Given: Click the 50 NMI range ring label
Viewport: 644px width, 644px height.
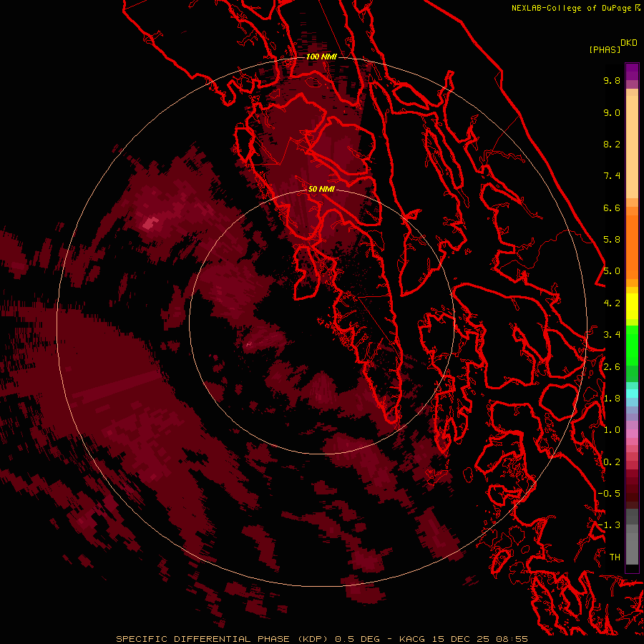Looking at the screenshot, I should pyautogui.click(x=321, y=189).
